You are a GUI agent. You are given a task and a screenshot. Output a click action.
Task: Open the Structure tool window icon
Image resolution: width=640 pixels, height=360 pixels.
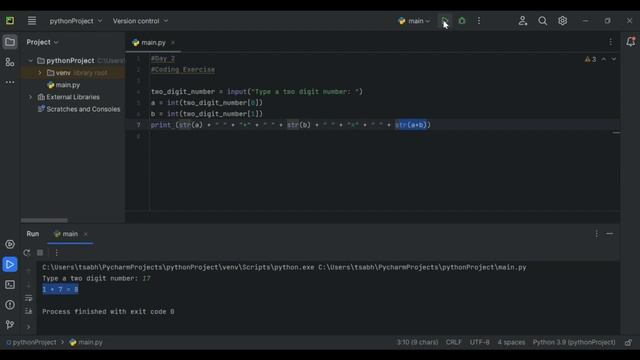10,62
